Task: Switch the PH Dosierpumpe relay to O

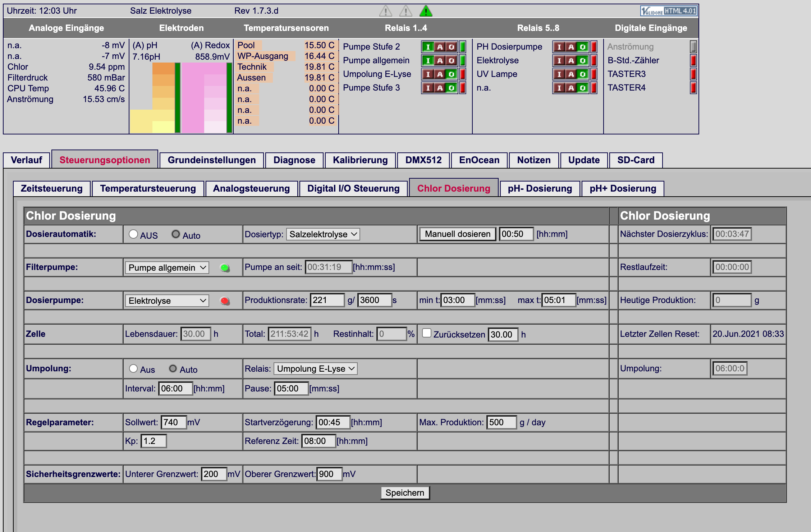Action: click(583, 47)
